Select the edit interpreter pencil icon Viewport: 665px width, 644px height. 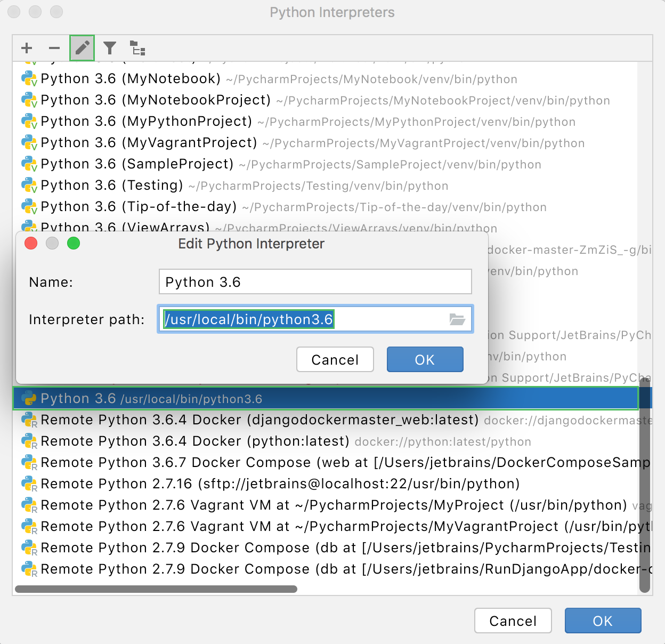click(x=82, y=48)
